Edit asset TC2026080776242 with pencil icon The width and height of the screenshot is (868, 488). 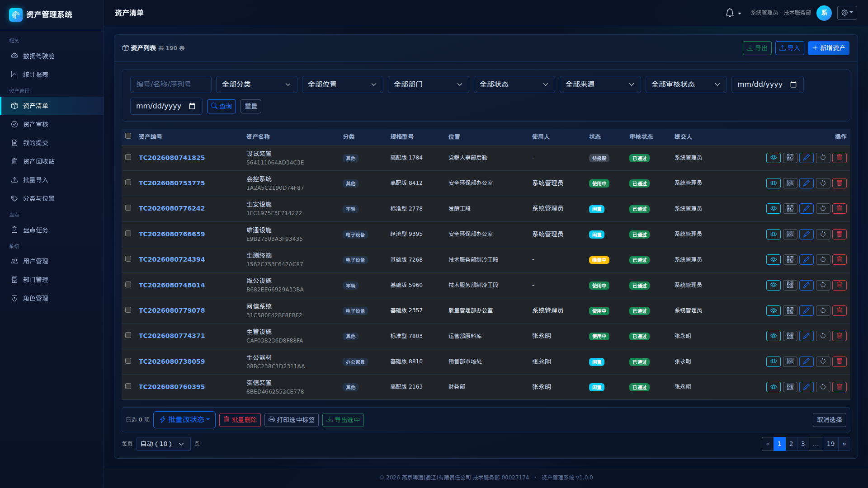806,208
